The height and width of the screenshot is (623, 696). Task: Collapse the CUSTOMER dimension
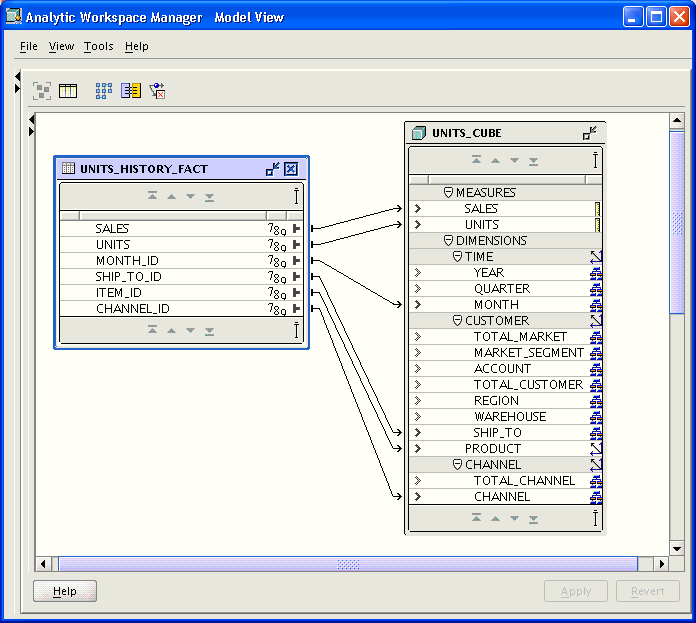[457, 320]
